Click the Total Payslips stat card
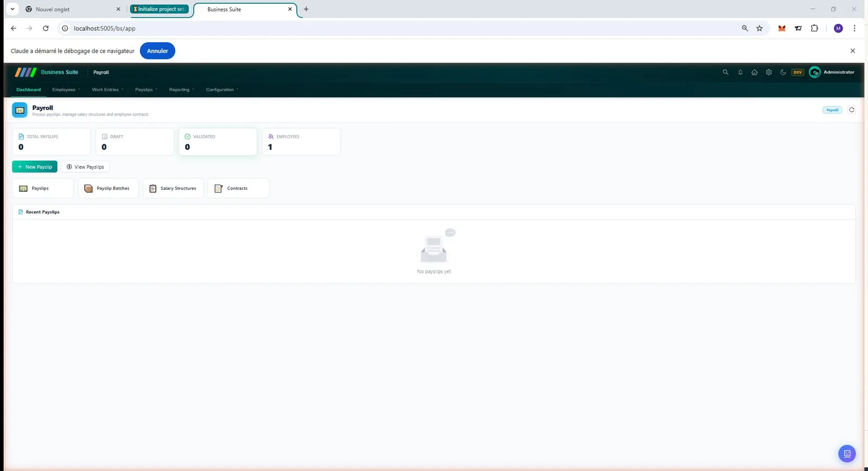Screen dimensions: 868x471 (x=52, y=142)
